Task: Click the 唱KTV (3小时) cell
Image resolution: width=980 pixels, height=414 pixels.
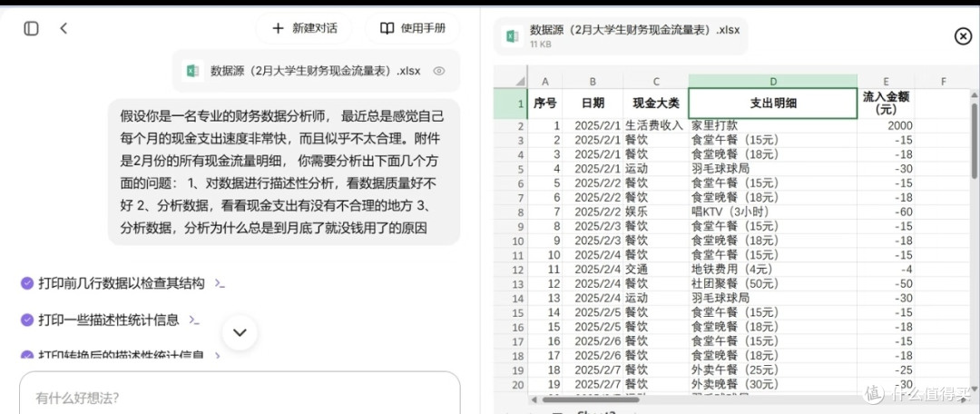Action: coord(773,212)
